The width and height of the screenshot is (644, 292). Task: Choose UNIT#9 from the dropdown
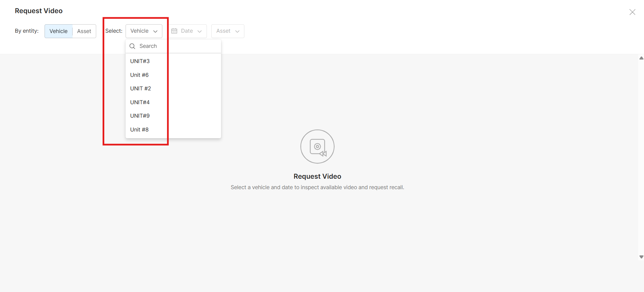140,116
